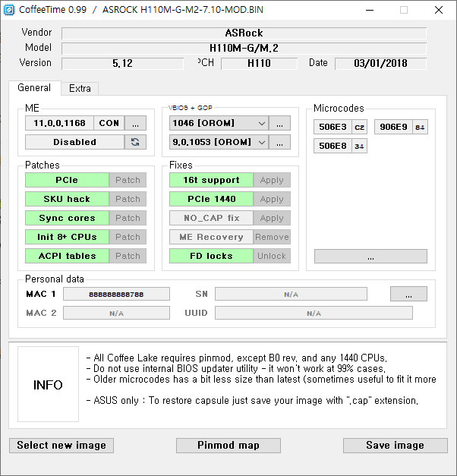
Task: Open the Pinmod map
Action: coord(228,446)
